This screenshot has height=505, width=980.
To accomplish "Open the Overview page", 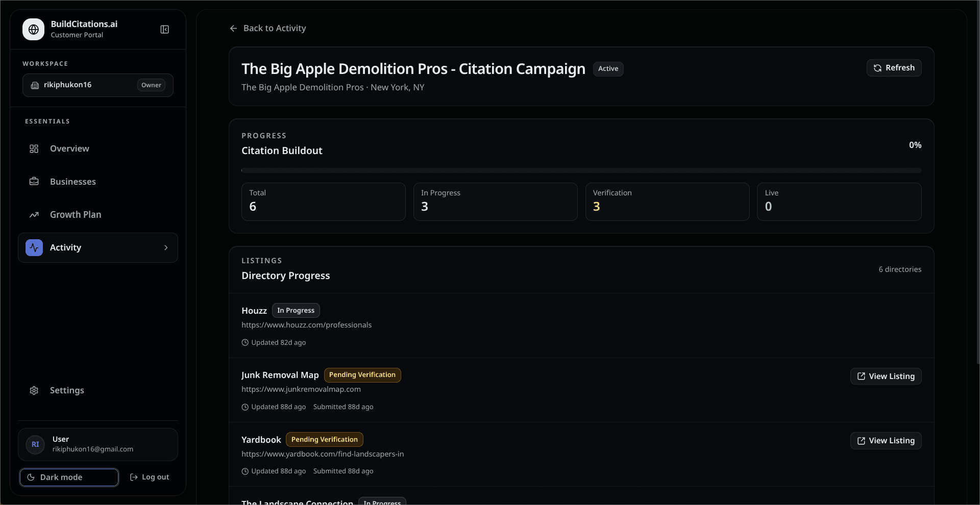I will tap(98, 149).
